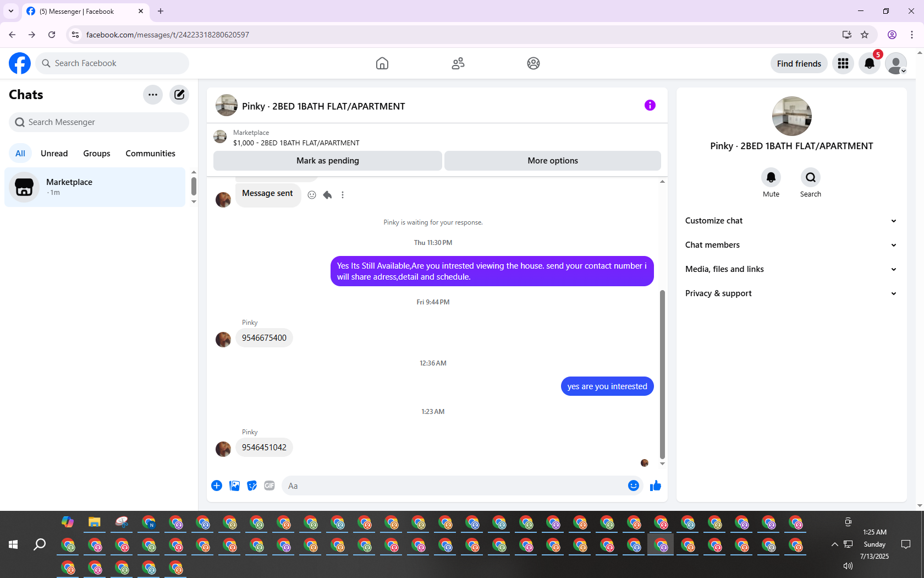Reload the page in browser

(52, 35)
